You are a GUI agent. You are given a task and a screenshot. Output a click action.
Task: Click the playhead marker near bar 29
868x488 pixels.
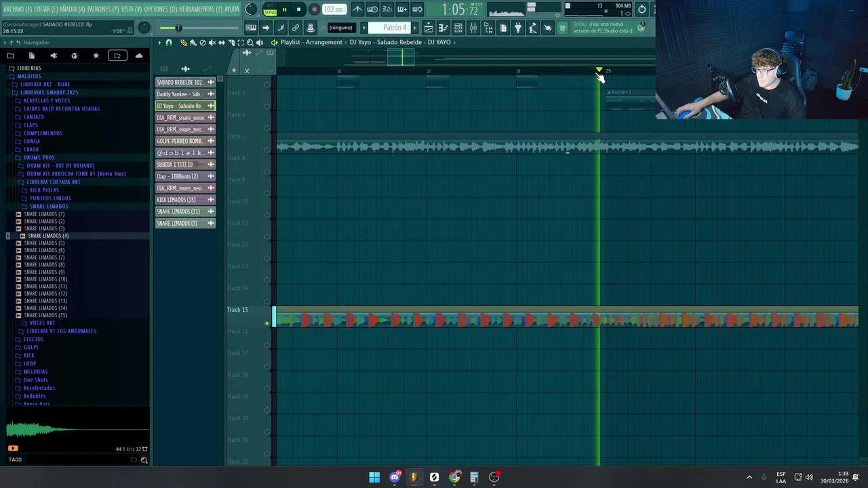[x=599, y=70]
